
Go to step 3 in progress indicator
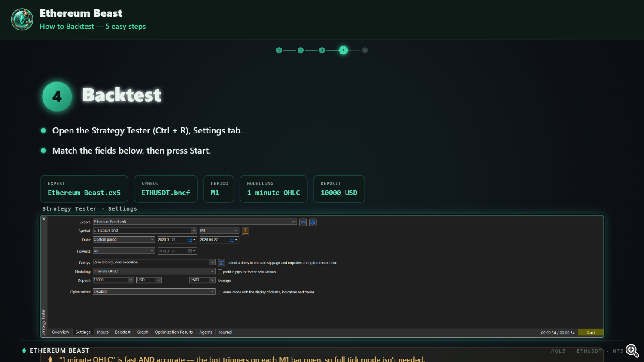(322, 50)
